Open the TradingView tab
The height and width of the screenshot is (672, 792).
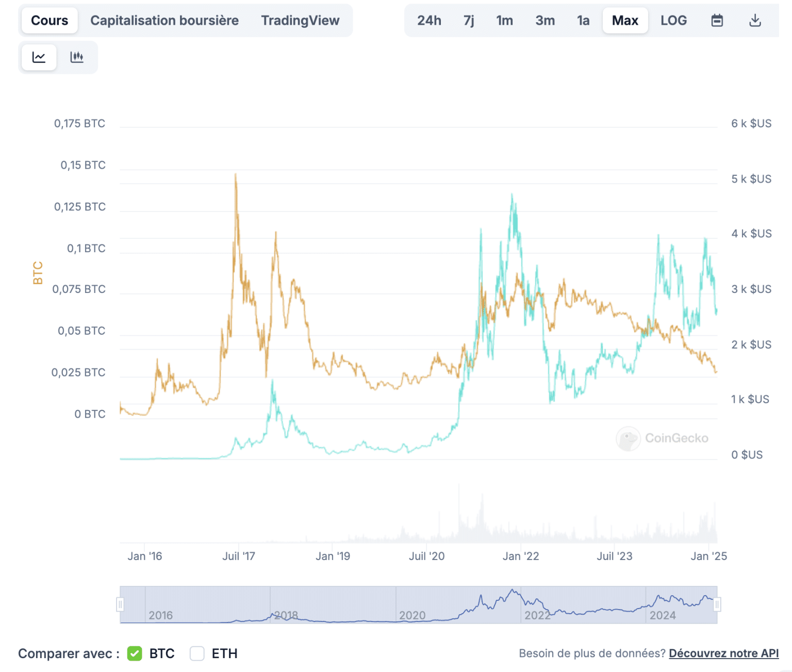click(x=301, y=20)
